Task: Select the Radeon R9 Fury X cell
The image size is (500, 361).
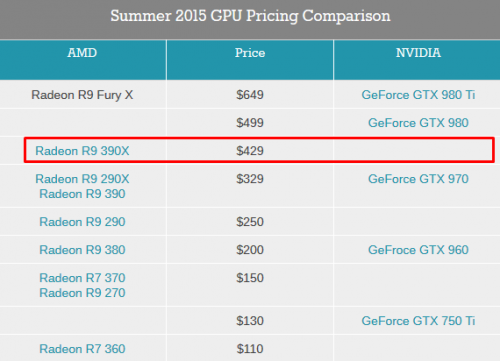Action: pos(82,95)
